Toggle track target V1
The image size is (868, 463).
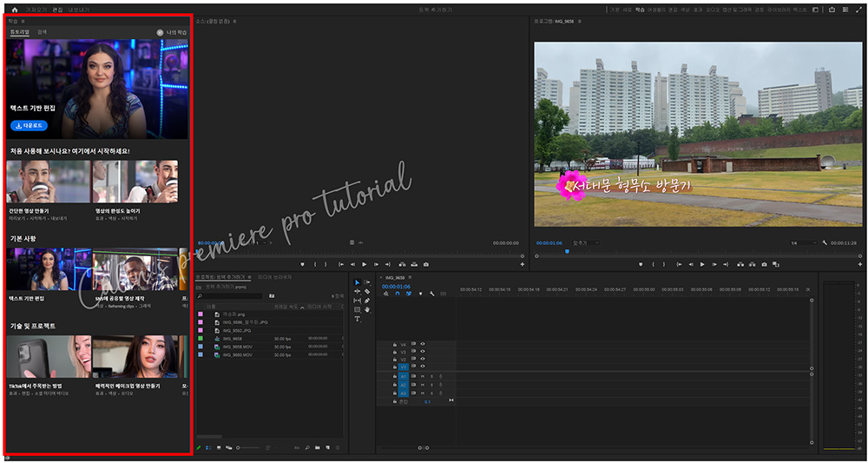tap(403, 367)
